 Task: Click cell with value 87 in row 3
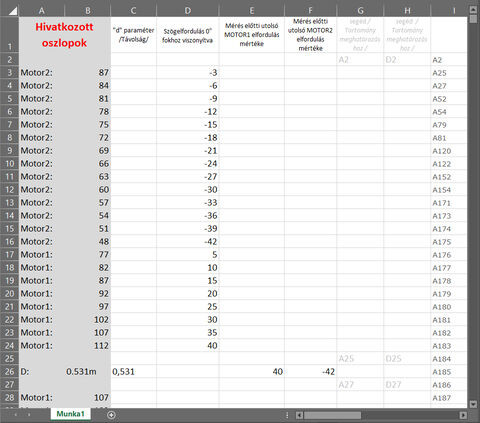[x=88, y=73]
